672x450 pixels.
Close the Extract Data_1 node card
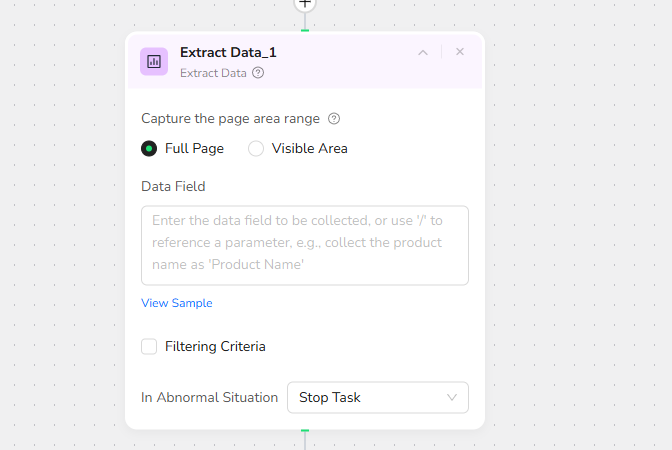460,52
